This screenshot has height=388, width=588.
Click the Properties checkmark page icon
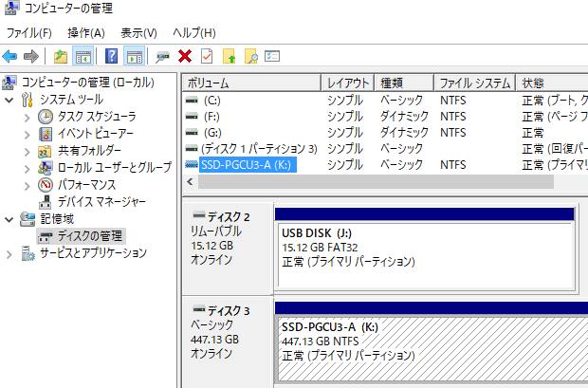pyautogui.click(x=206, y=57)
